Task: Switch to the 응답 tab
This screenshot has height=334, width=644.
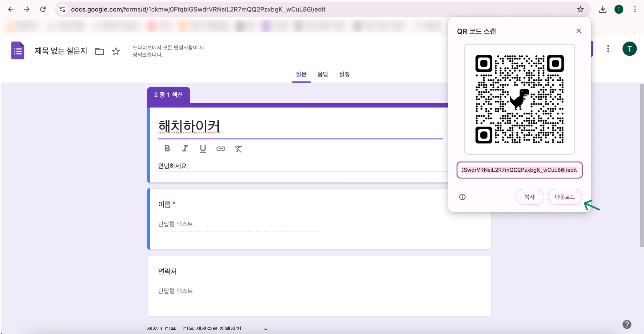Action: pyautogui.click(x=323, y=74)
